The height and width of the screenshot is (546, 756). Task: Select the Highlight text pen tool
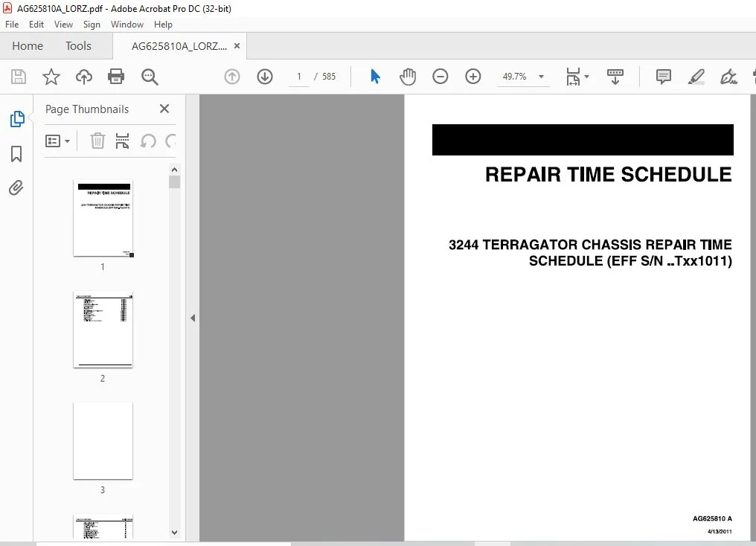(696, 77)
